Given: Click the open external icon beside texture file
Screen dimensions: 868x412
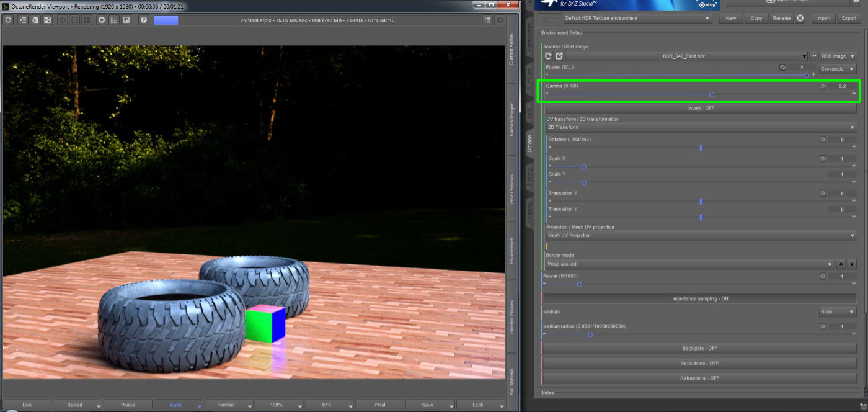Looking at the screenshot, I should pyautogui.click(x=559, y=56).
